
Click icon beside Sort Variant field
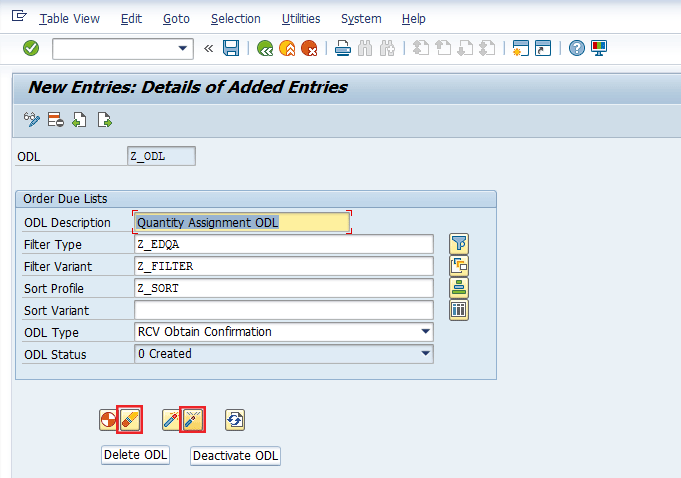pyautogui.click(x=459, y=310)
